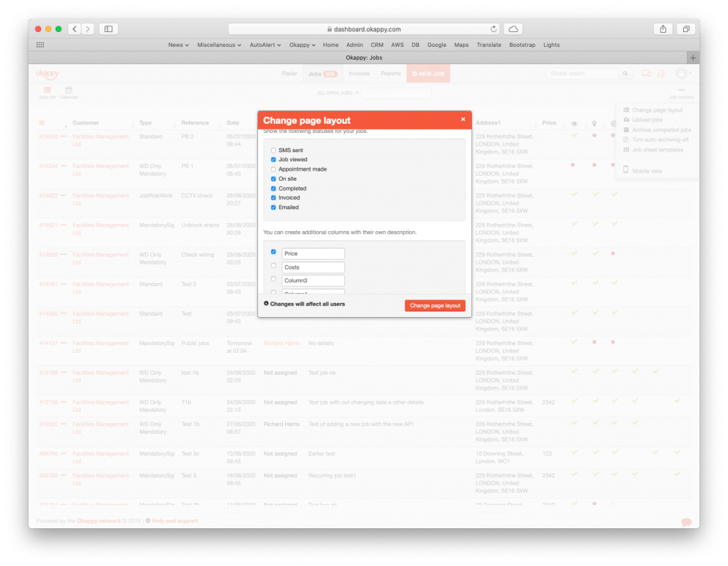The width and height of the screenshot is (728, 566).
Task: Edit the Column3 name field
Action: [x=313, y=280]
